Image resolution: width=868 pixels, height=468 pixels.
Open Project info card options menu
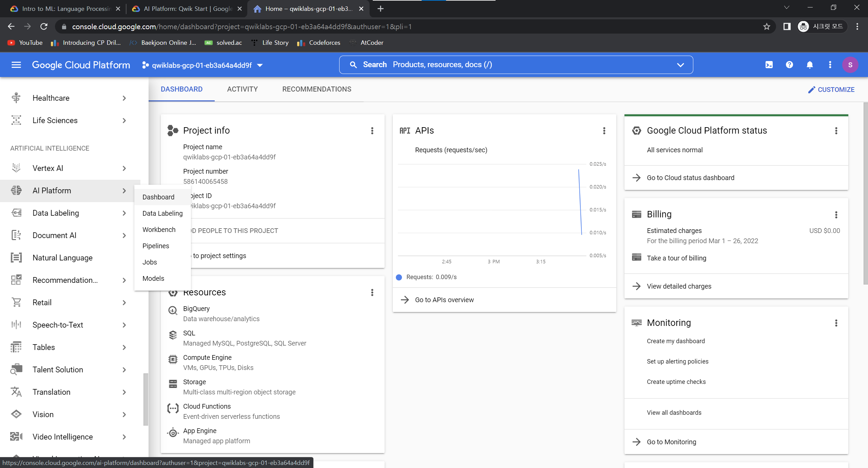click(372, 131)
